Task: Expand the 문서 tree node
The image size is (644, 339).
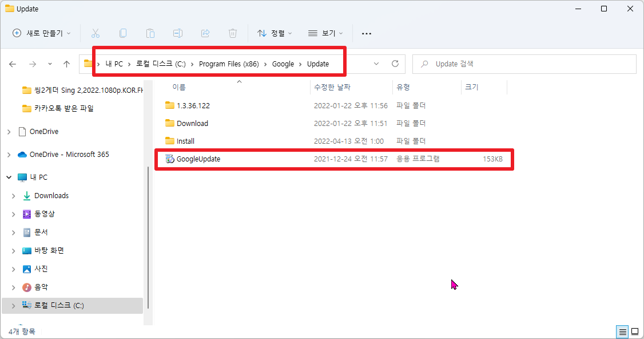Action: pos(14,232)
